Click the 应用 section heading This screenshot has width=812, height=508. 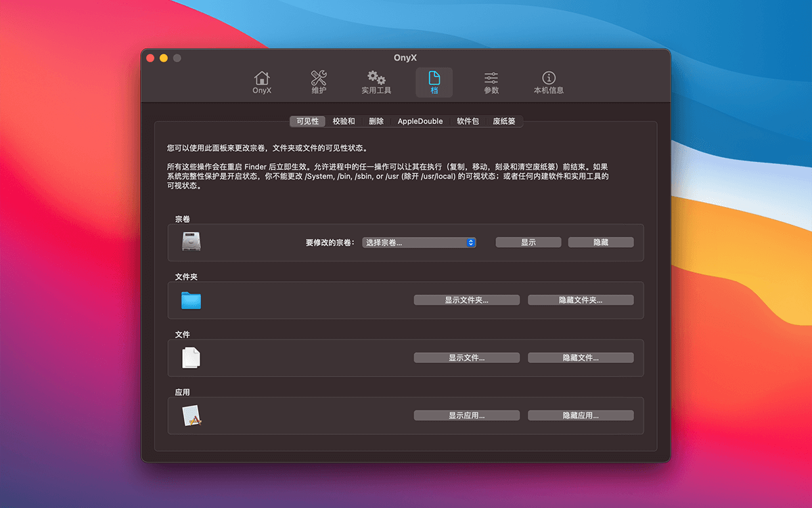[x=182, y=392]
